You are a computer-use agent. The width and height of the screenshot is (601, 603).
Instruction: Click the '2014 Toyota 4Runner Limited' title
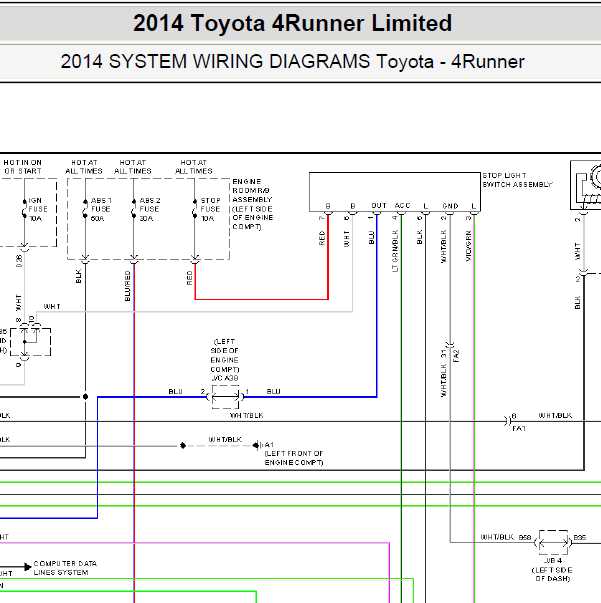point(293,23)
